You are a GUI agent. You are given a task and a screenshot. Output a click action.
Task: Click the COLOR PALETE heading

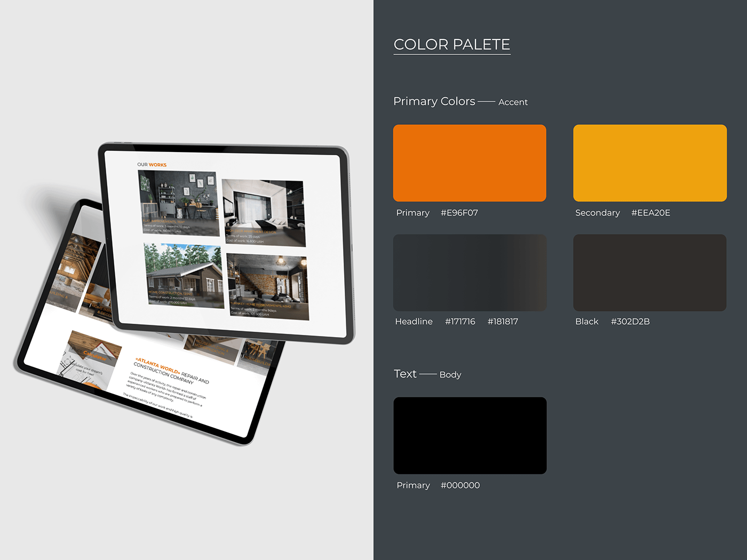pos(452,45)
